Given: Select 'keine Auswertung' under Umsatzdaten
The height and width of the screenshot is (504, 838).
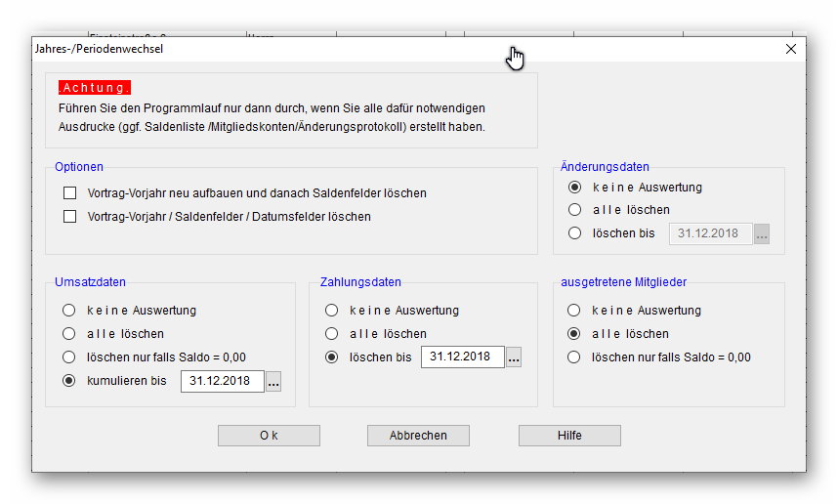Looking at the screenshot, I should pos(68,311).
